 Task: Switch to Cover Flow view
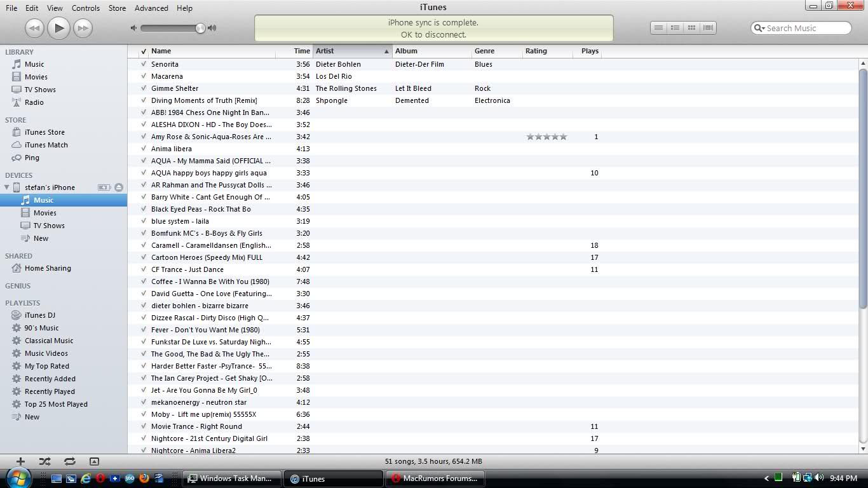point(708,27)
